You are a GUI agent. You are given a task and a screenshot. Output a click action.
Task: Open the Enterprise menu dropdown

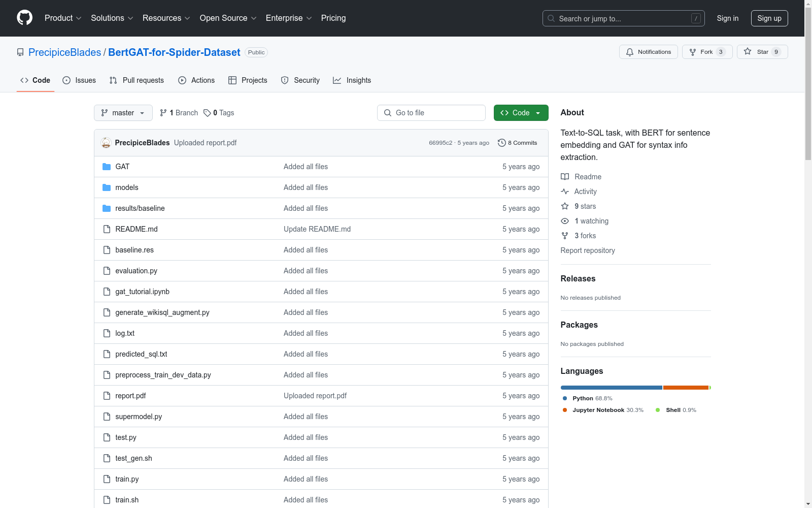tap(289, 18)
